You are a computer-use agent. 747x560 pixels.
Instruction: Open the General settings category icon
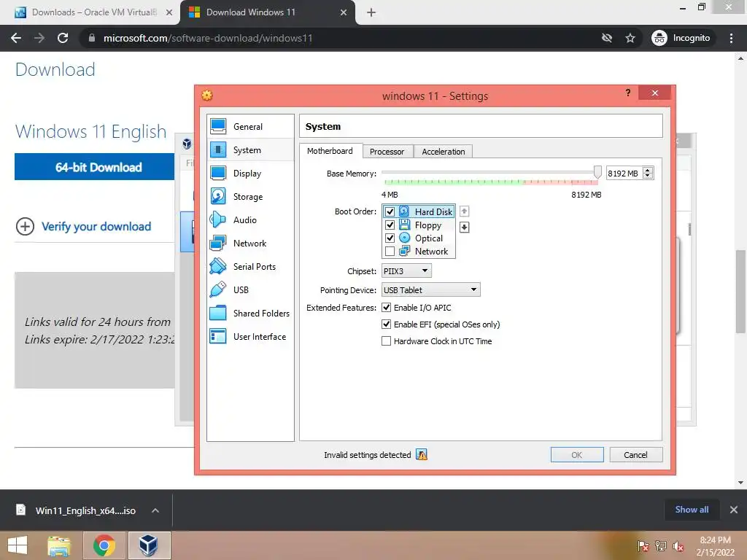pos(218,126)
